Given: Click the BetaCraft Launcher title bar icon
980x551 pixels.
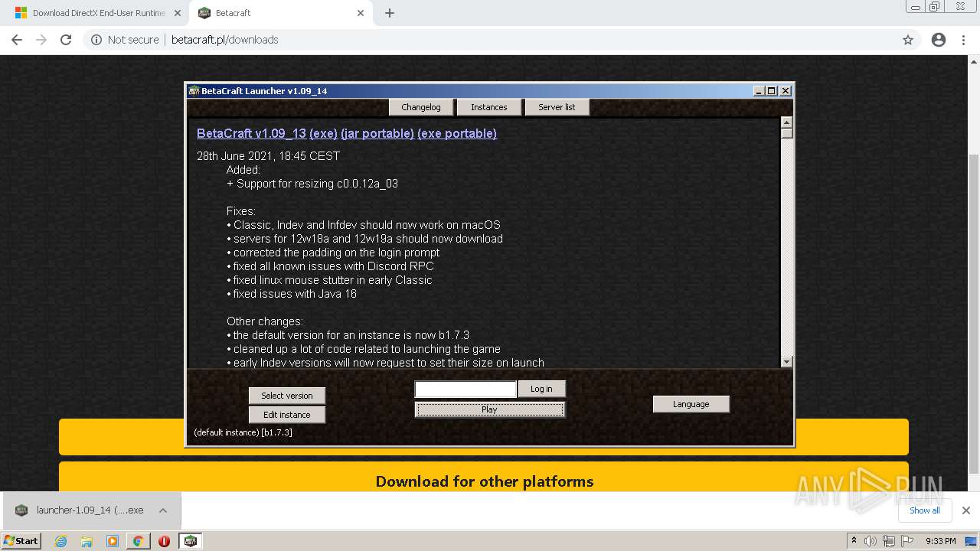Looking at the screenshot, I should click(x=194, y=90).
